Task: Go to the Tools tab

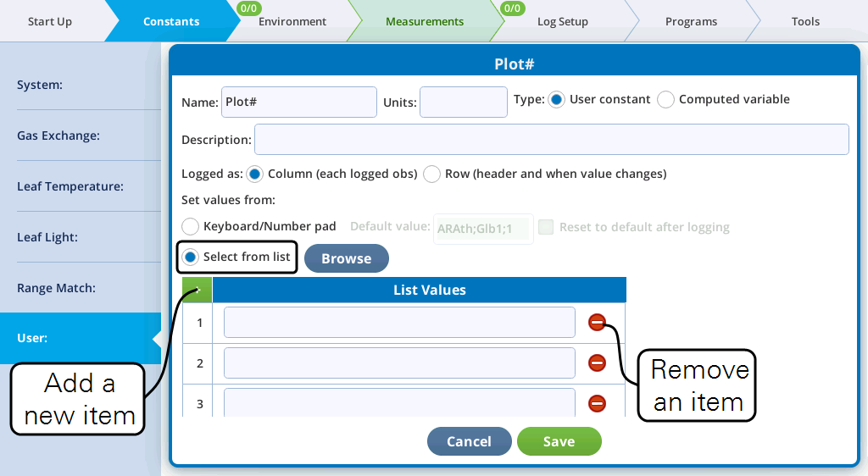Action: pos(805,21)
